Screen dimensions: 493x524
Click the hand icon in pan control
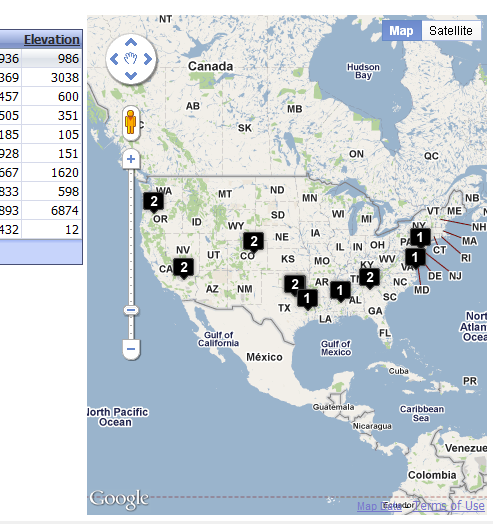[x=131, y=58]
